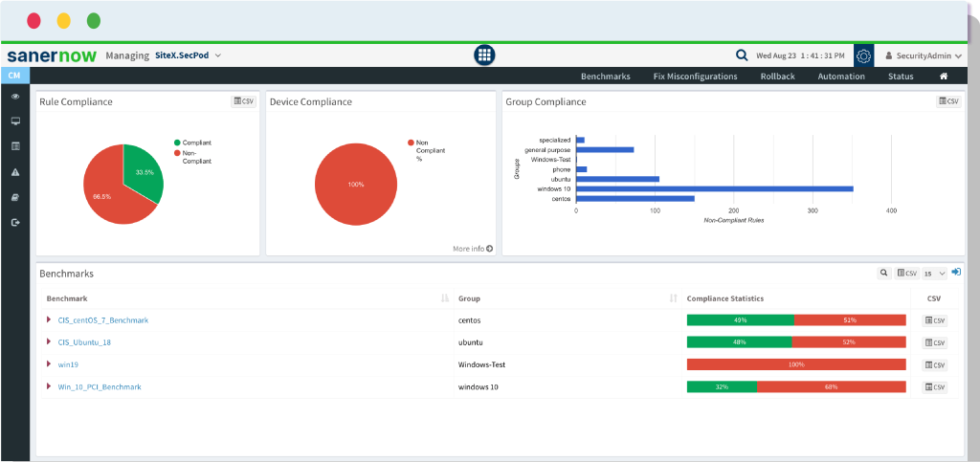Export Benchmarks table as CSV
The image size is (980, 462).
point(907,273)
